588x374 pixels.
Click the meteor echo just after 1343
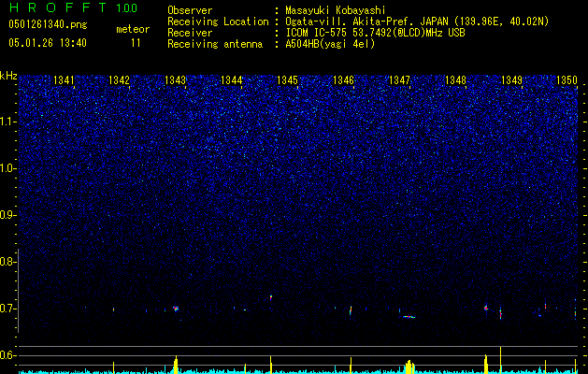click(176, 309)
